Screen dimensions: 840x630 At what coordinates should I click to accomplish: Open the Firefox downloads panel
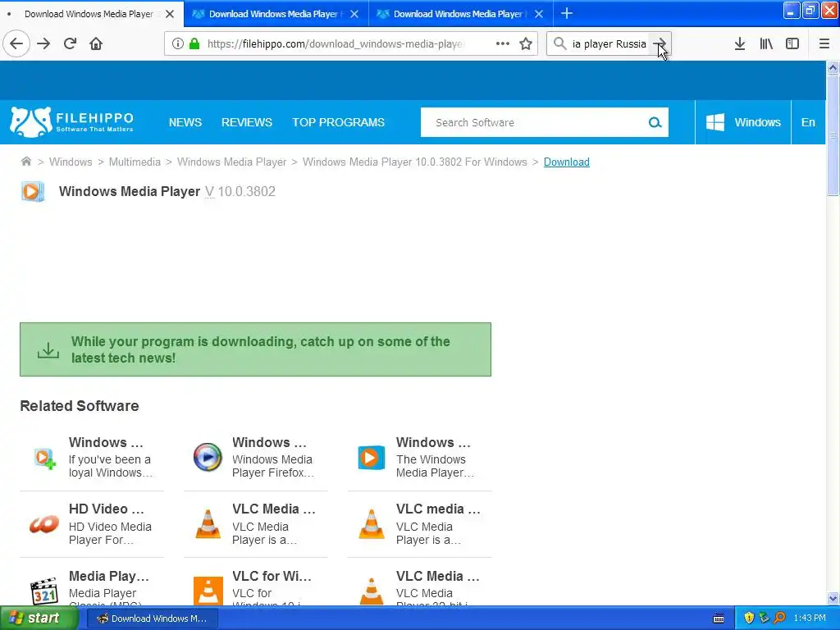[x=739, y=43]
